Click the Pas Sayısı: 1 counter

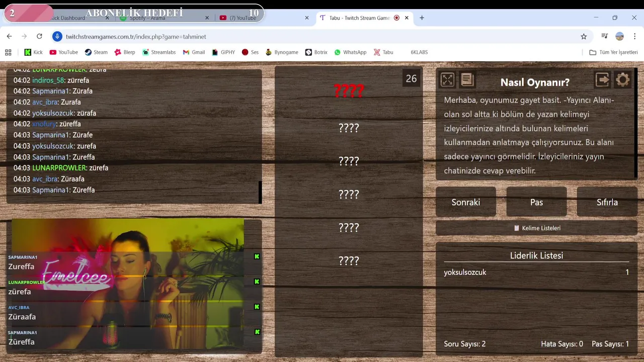[x=610, y=344]
